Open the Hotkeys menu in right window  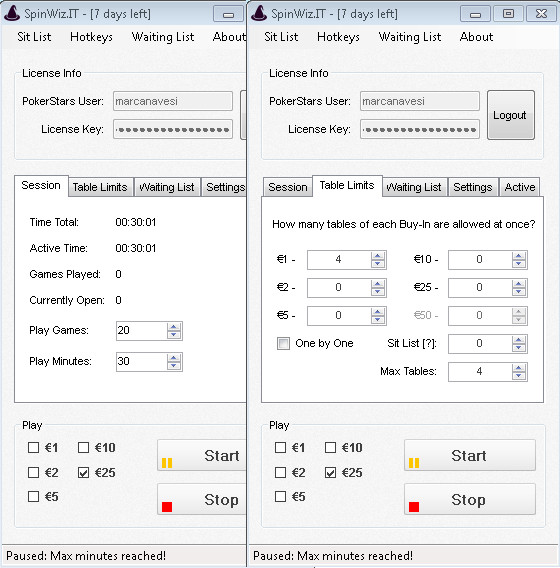coord(338,37)
